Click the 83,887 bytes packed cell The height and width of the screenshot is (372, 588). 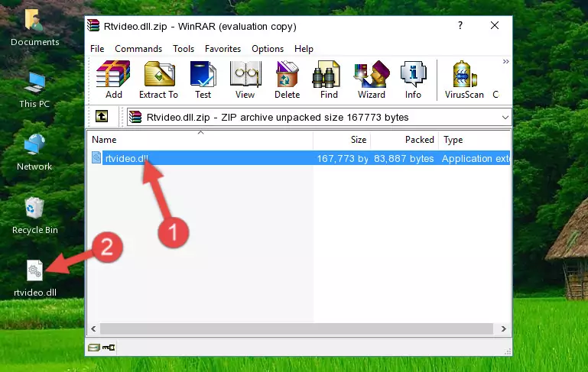[x=404, y=158]
